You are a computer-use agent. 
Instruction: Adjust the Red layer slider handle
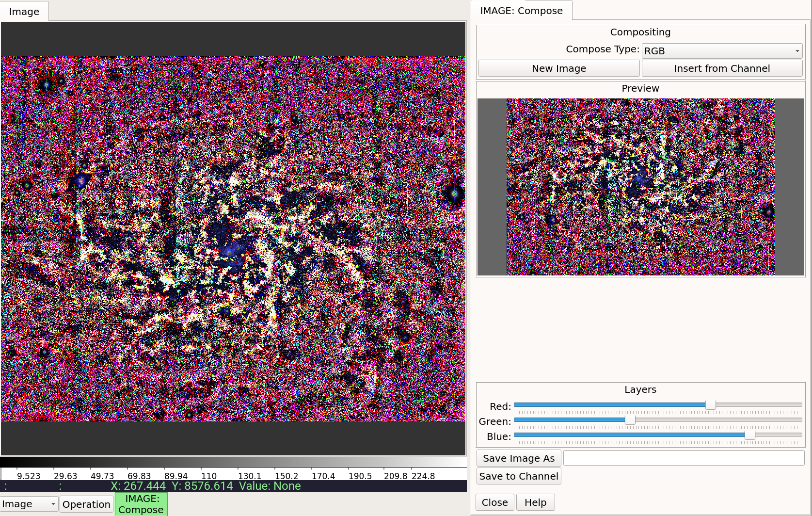point(710,404)
